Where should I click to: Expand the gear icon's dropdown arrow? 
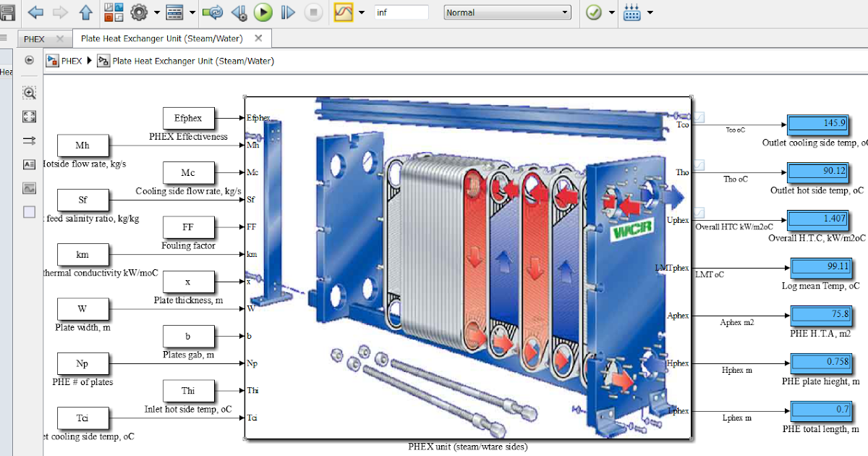pos(156,12)
